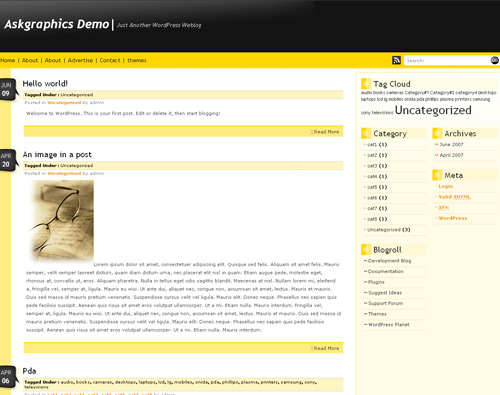Click the Login link in Meta
The width and height of the screenshot is (500, 395).
[x=446, y=186]
